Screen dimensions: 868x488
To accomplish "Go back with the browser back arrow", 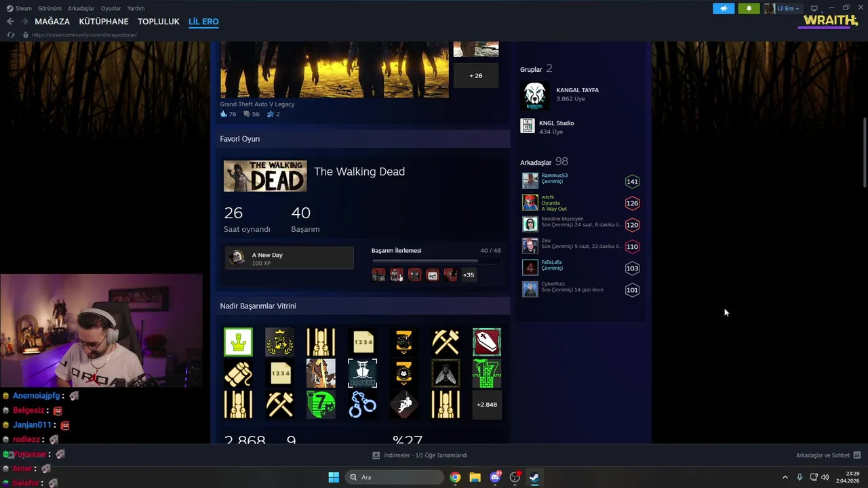I will (10, 22).
